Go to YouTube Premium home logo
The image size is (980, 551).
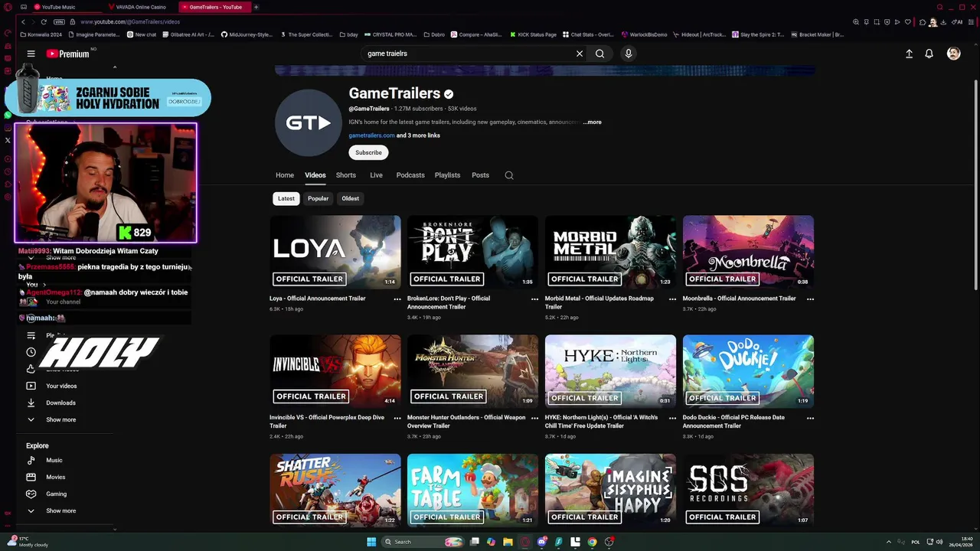tap(67, 54)
